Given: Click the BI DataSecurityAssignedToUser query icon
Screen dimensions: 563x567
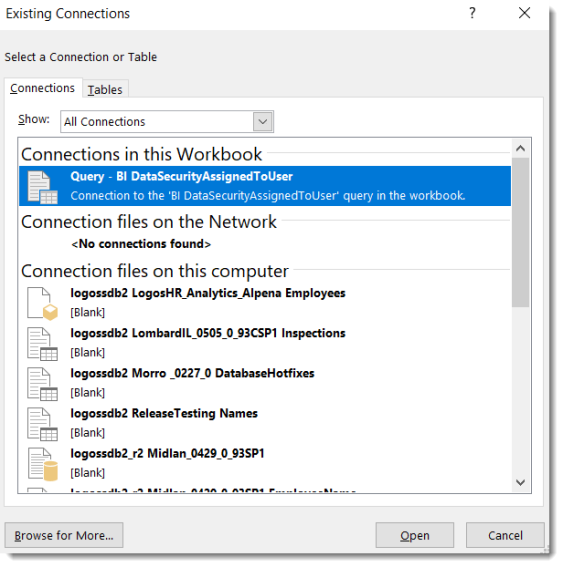Looking at the screenshot, I should pos(43,187).
